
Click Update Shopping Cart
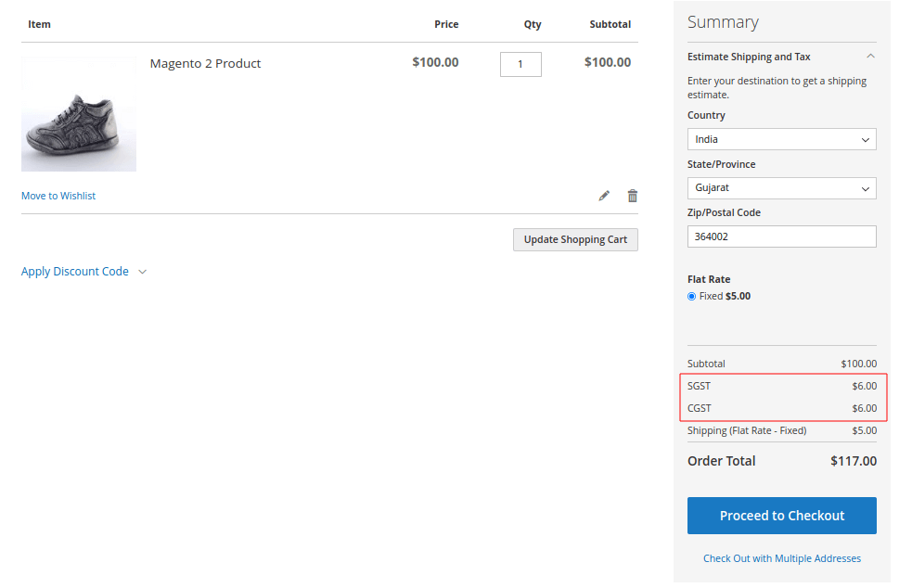(x=575, y=239)
